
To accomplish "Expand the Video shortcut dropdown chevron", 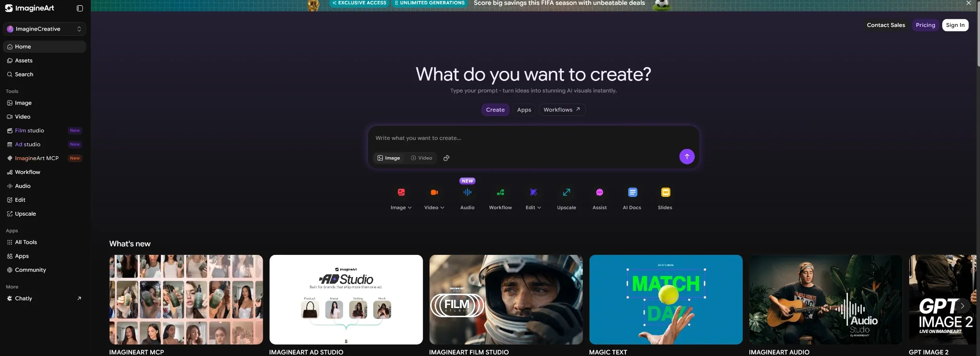I will pyautogui.click(x=442, y=208).
